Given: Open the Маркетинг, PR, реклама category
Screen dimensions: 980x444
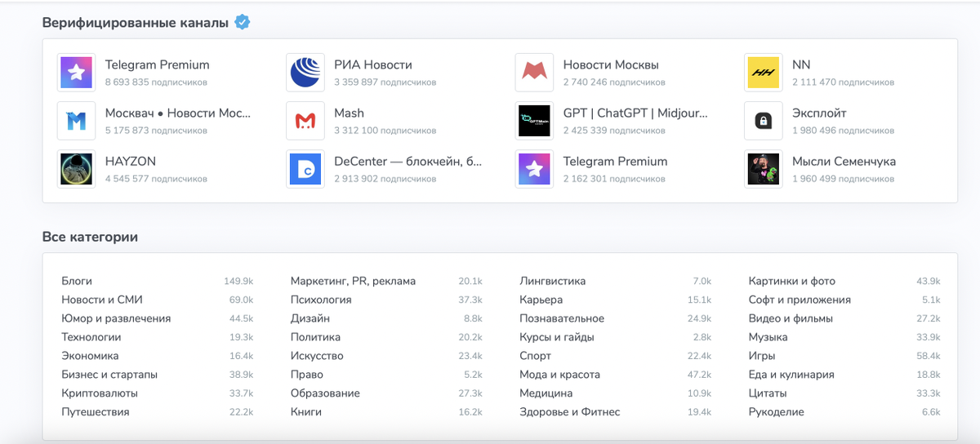Looking at the screenshot, I should pos(353,281).
